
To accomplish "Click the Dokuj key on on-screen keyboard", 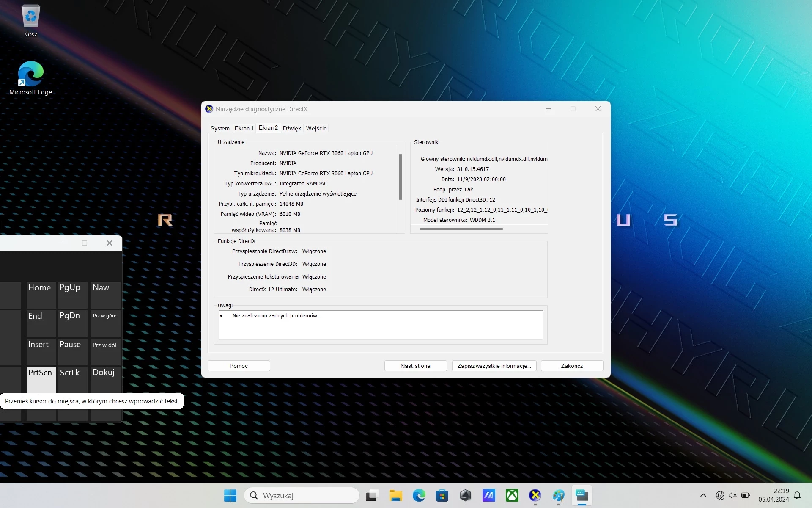I will [106, 380].
